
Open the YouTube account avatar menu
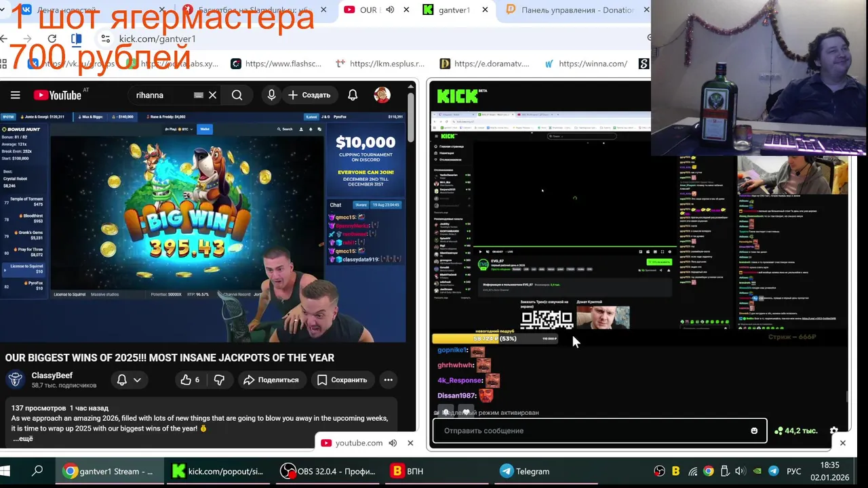tap(382, 95)
